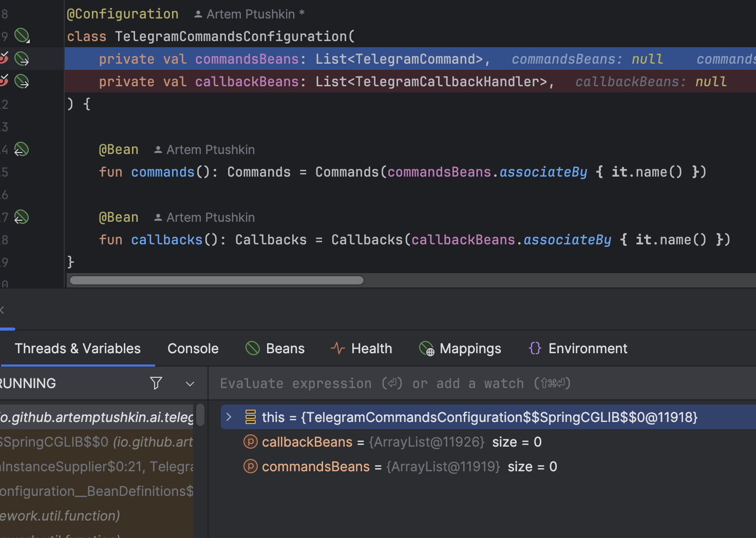Click Artem Ptushkin author hint above callbacks()

[204, 218]
